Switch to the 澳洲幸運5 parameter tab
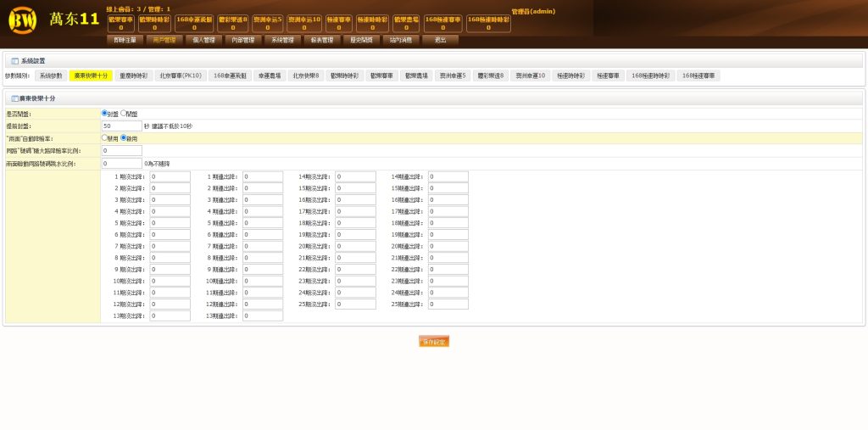Screen dimensions: 868x430 453,76
